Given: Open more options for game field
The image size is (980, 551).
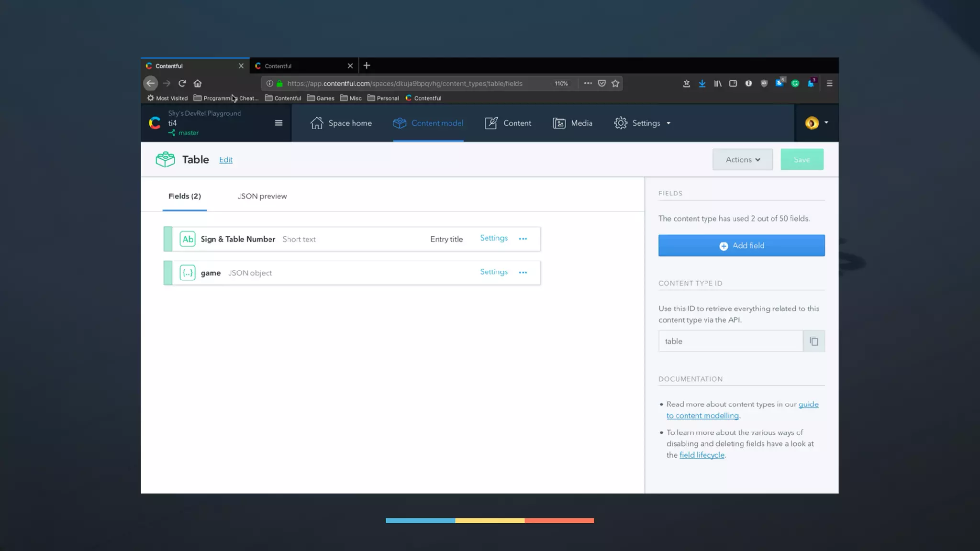Looking at the screenshot, I should click(523, 273).
